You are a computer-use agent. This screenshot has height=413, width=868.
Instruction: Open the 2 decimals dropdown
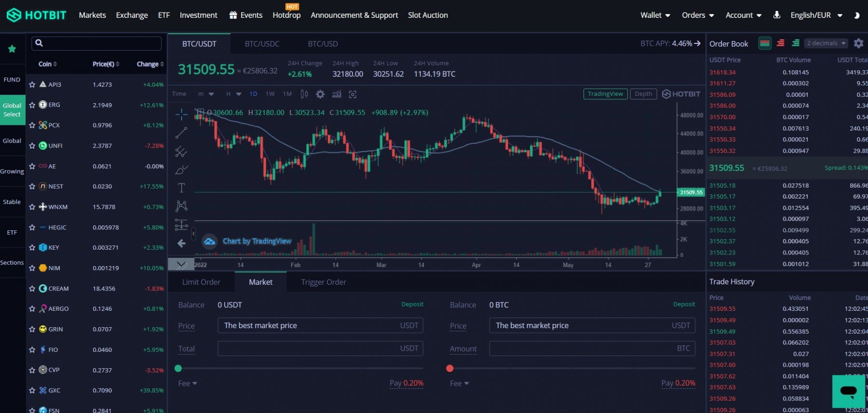pos(826,43)
